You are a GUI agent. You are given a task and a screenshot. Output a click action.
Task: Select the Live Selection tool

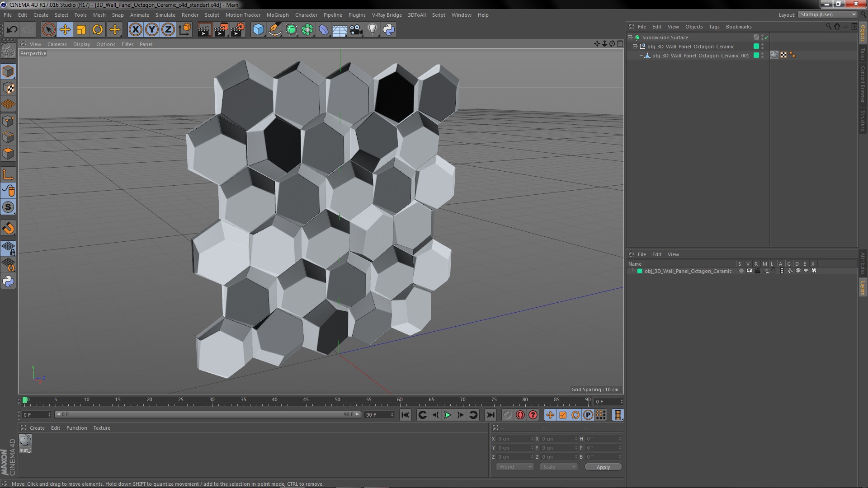(48, 30)
